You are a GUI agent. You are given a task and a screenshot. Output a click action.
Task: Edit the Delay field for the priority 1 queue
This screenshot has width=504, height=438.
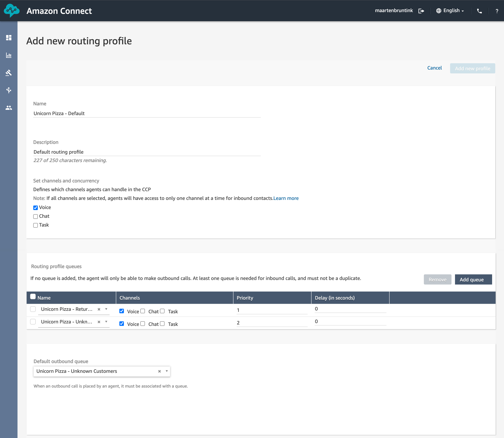coord(350,309)
